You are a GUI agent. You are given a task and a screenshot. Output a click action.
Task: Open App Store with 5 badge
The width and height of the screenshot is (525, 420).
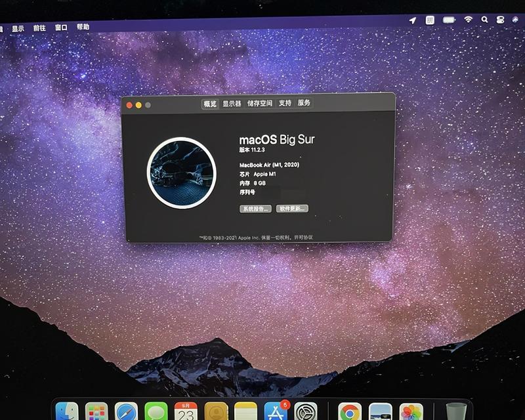[x=276, y=411]
